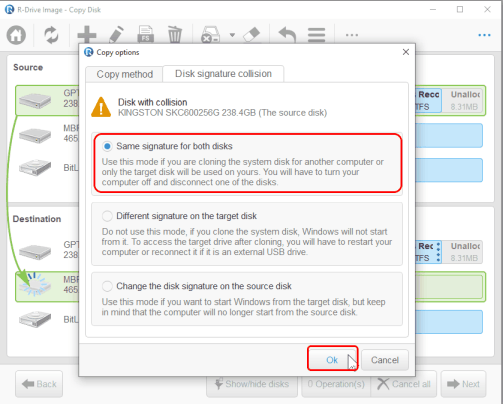Choose Different signature on the target disk
Viewport: 503px width, 404px height.
(x=107, y=216)
